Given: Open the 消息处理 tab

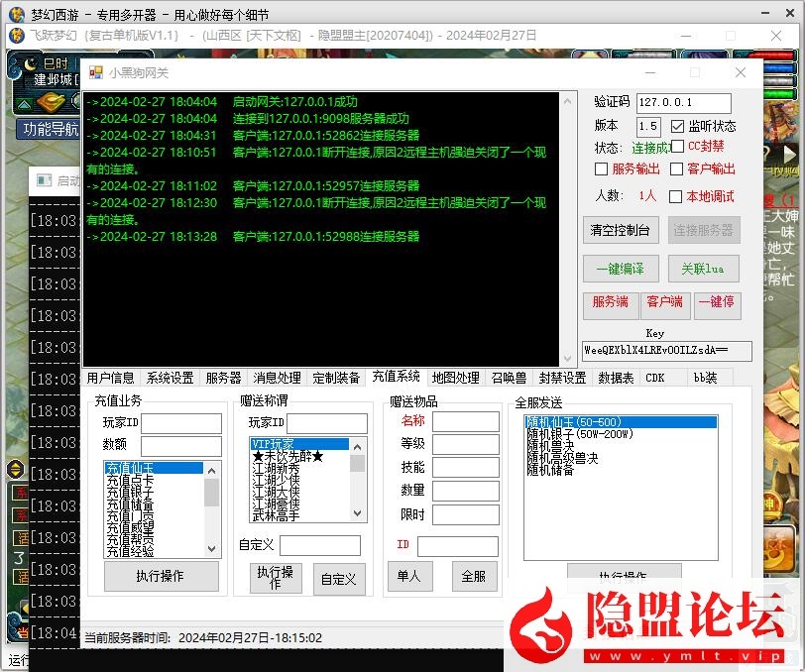Looking at the screenshot, I should pyautogui.click(x=278, y=378).
